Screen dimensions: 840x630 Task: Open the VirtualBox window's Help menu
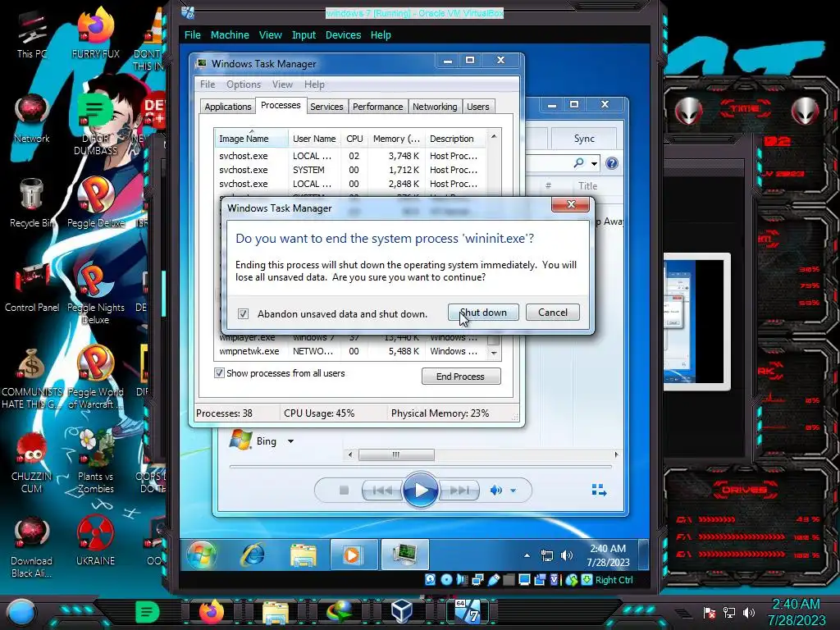click(x=381, y=34)
